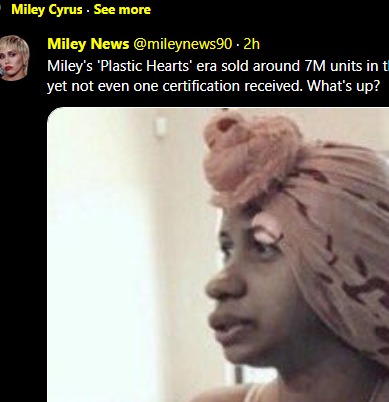
Task: Click the See more topic link
Action: point(122,9)
